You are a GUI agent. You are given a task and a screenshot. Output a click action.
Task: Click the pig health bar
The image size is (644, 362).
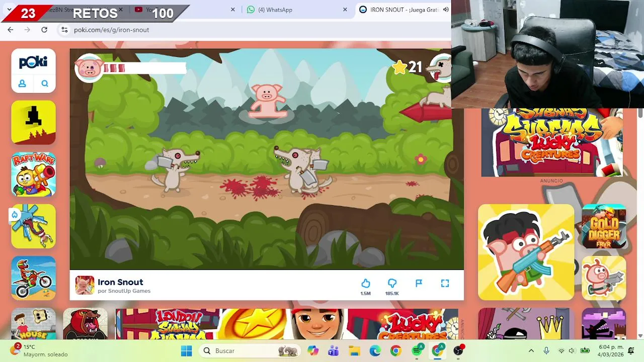(x=144, y=68)
